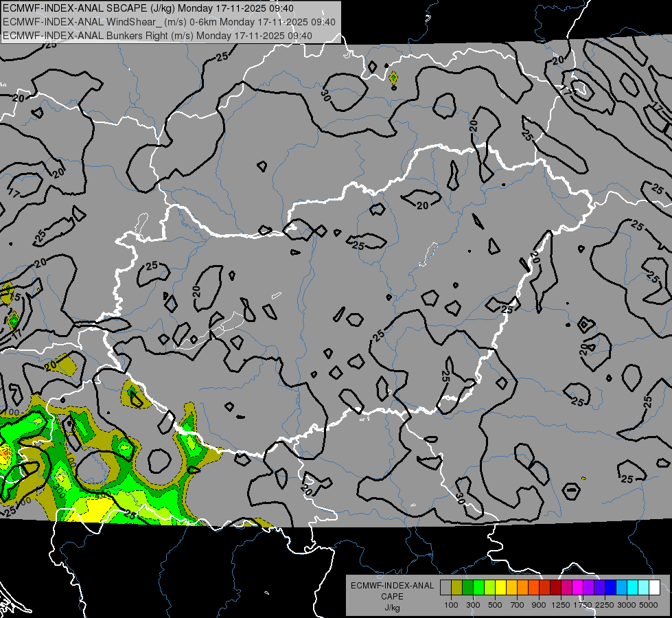Image resolution: width=672 pixels, height=618 pixels.
Task: Click the pale cyan legend swatch
Action: 644,587
